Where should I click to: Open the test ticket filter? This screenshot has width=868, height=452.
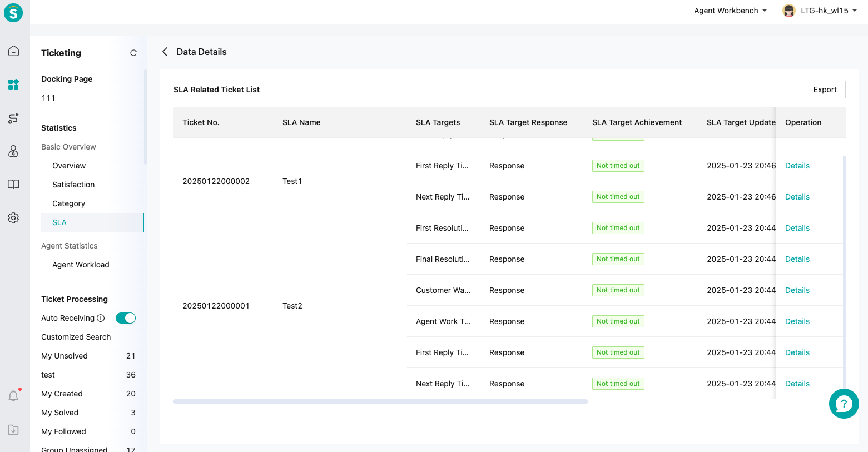[88, 375]
